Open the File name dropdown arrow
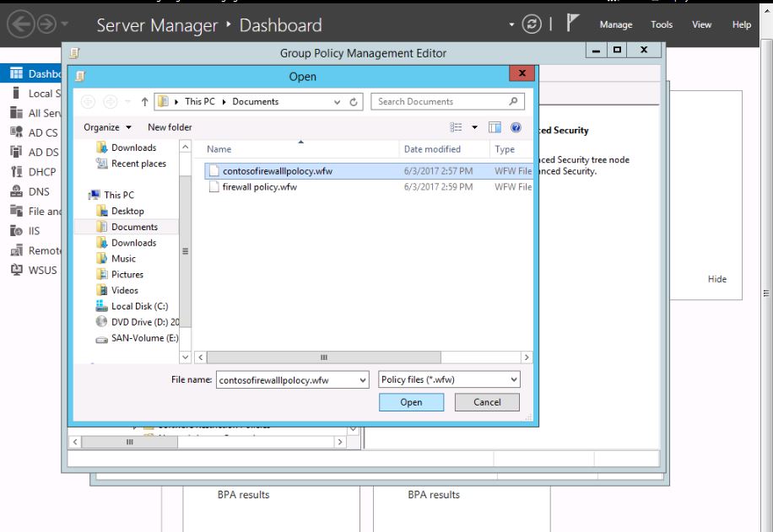The image size is (773, 532). pos(363,379)
